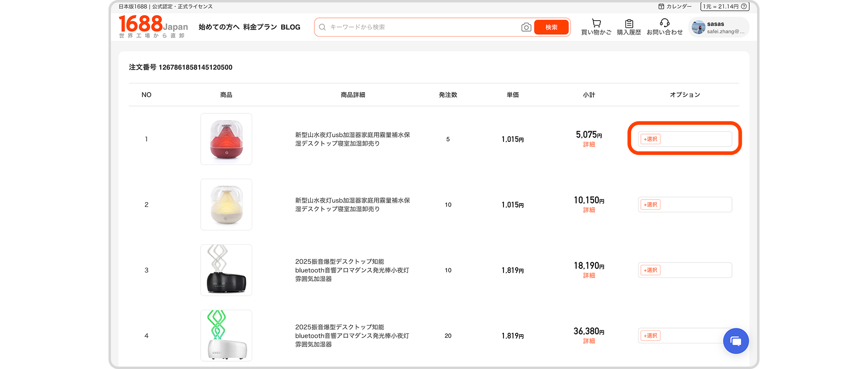The image size is (868, 369).
Task: Click the calendar icon in top bar
Action: pos(661,7)
